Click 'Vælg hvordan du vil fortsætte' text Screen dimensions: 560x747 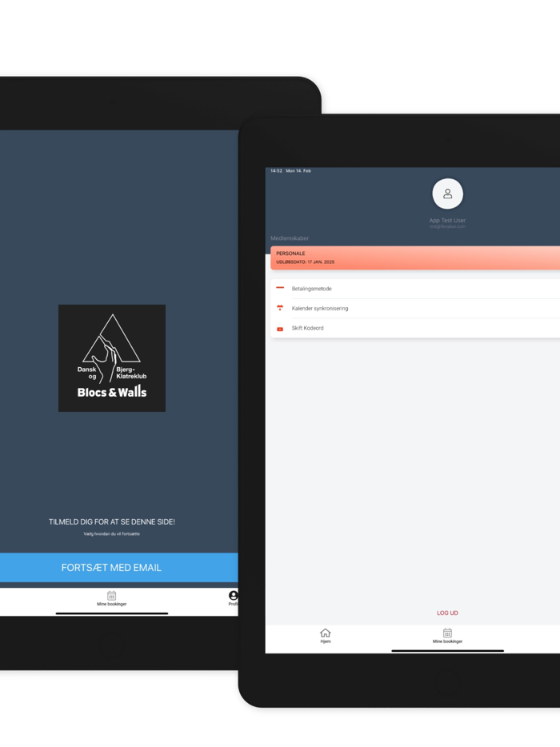pos(111,533)
